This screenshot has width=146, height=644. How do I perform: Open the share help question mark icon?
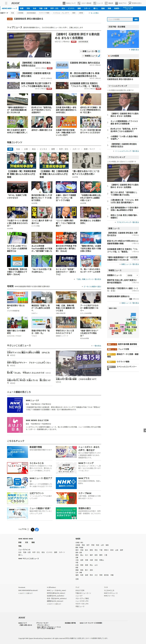[x=28, y=529]
